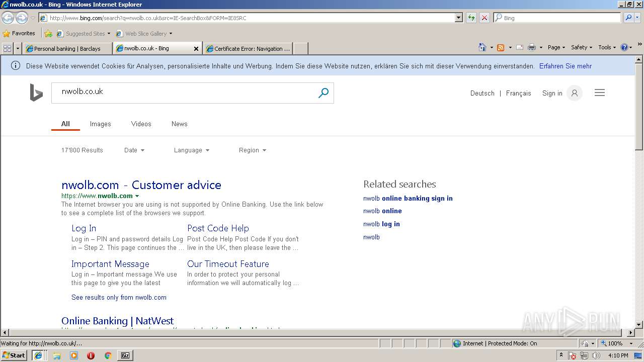Click the browser address bar

247,18
